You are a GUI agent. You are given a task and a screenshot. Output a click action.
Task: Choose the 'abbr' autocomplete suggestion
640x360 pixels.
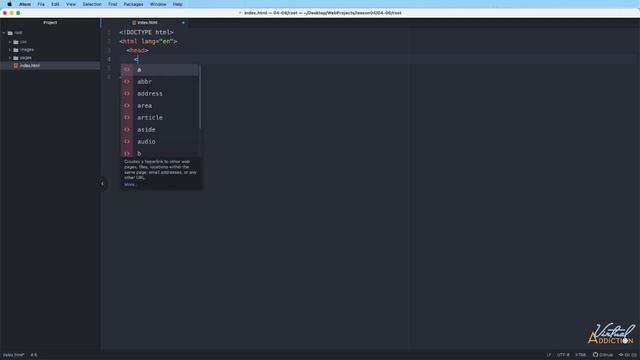160,82
